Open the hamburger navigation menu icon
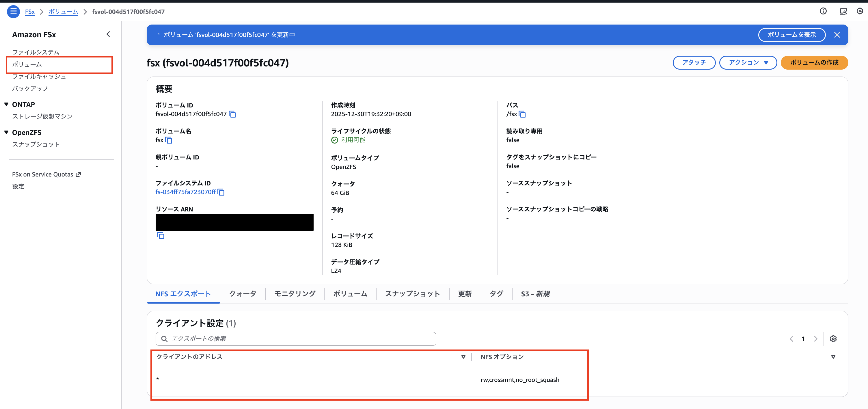 [x=13, y=11]
